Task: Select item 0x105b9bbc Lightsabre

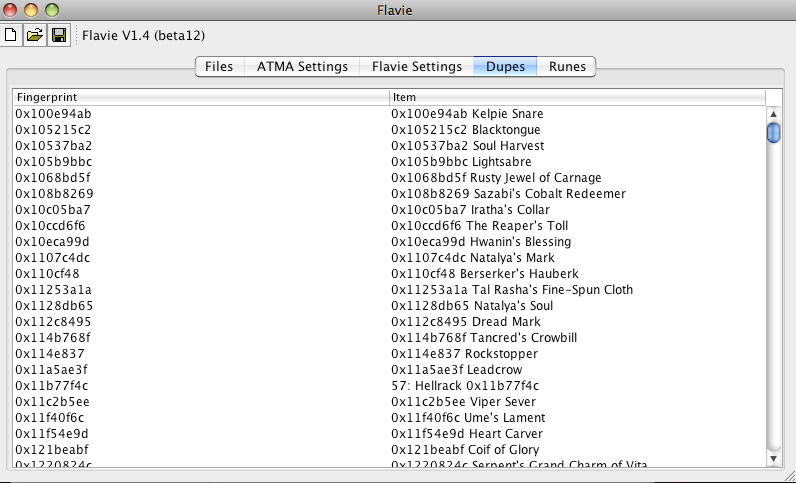Action: 461,162
